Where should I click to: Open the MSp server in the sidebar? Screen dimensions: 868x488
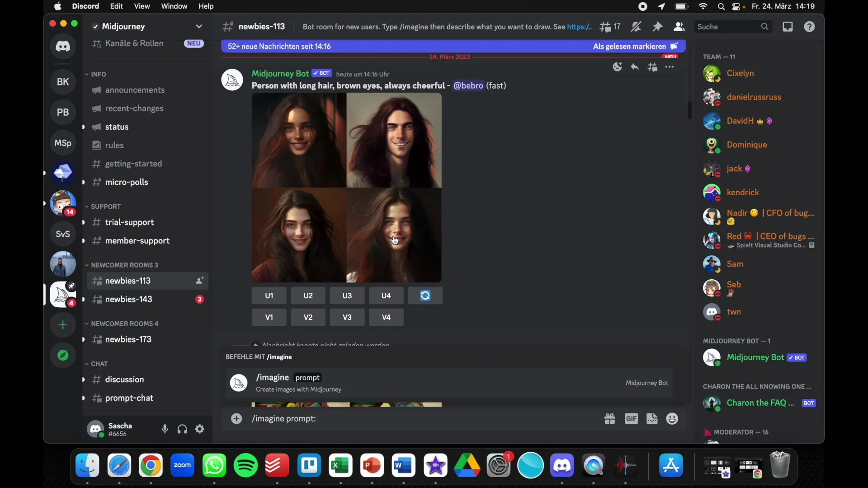point(63,143)
